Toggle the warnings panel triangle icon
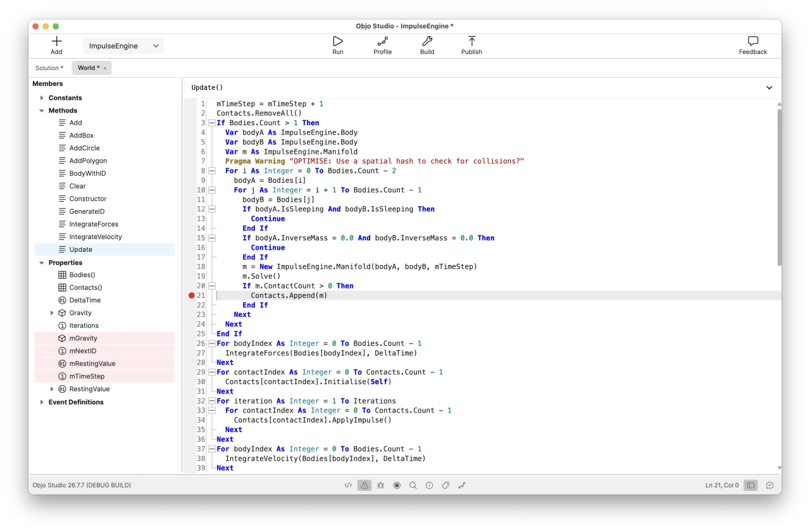Image resolution: width=810 pixels, height=532 pixels. (364, 485)
